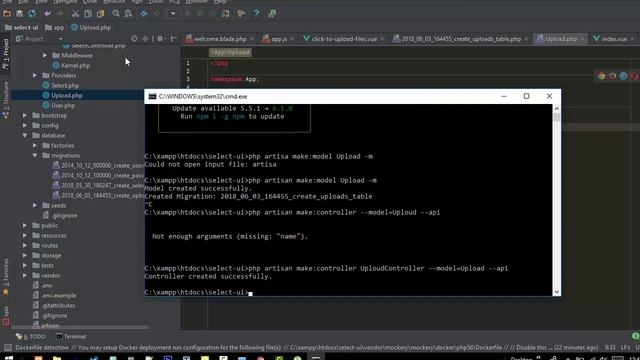
Task: Click the Save All toolbar icon
Action: (19, 13)
